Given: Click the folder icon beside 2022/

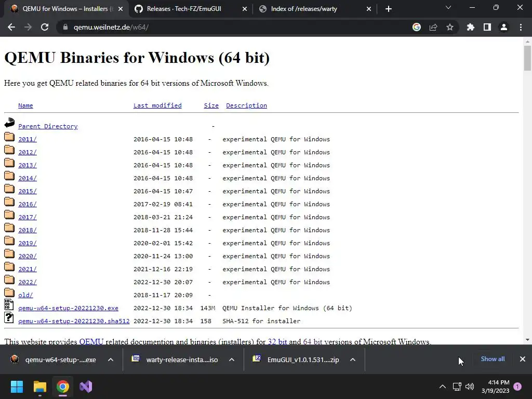Looking at the screenshot, I should (9, 280).
